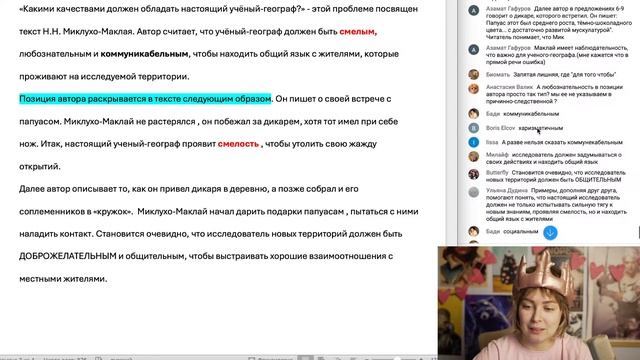
Task: Click chat message 'А разве нельзя сказать коммуникабельным'
Action: (562, 142)
